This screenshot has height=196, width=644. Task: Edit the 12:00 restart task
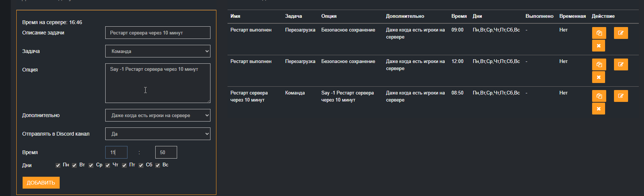621,64
